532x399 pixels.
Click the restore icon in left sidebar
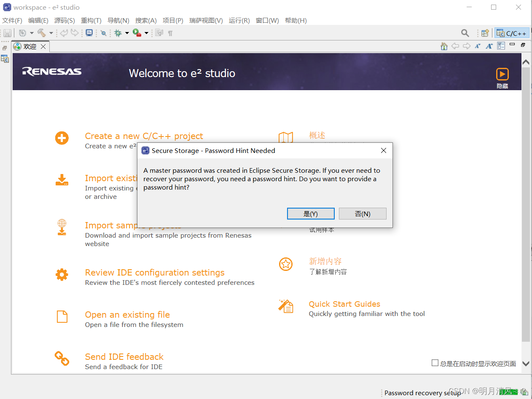point(5,48)
